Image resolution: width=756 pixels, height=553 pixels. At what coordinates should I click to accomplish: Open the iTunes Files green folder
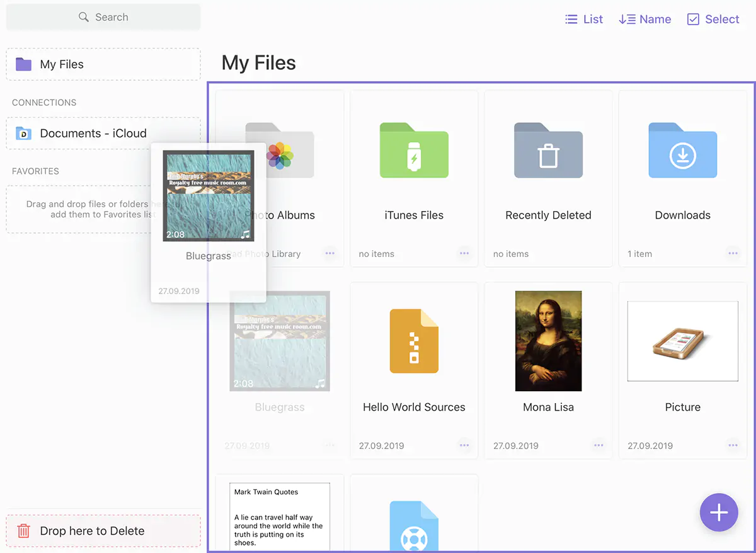(x=414, y=151)
